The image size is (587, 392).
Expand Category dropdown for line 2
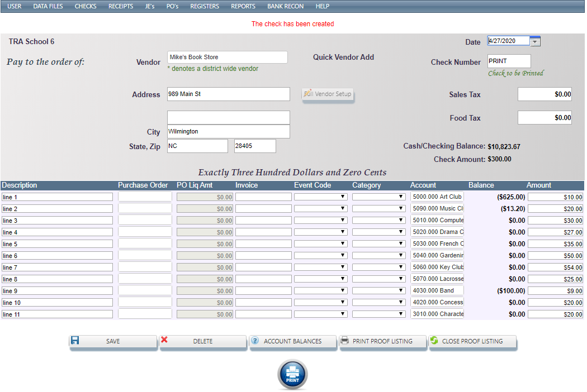[379, 208]
